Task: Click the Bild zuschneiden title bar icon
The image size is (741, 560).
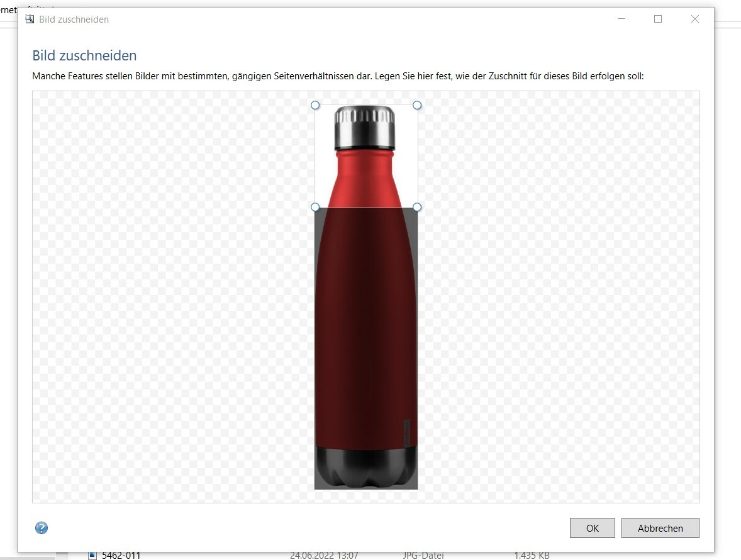Action: pyautogui.click(x=30, y=20)
